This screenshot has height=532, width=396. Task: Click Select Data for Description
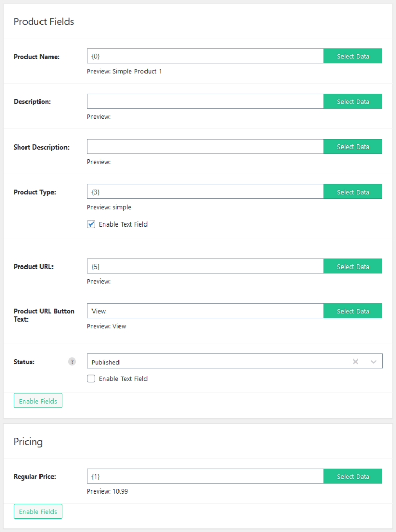tap(353, 101)
